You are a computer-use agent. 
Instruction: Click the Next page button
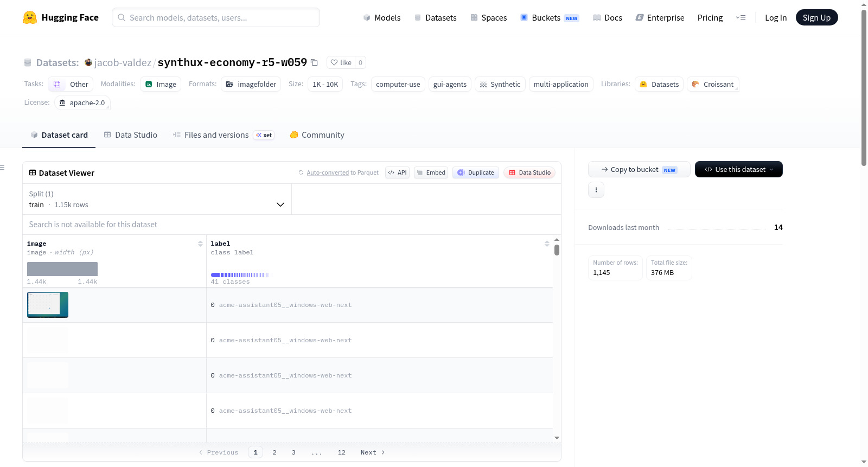pyautogui.click(x=373, y=452)
